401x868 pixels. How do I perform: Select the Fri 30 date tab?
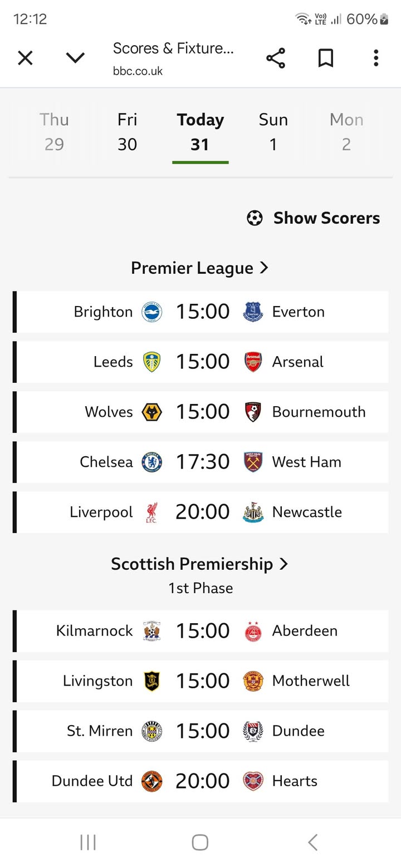pyautogui.click(x=127, y=132)
